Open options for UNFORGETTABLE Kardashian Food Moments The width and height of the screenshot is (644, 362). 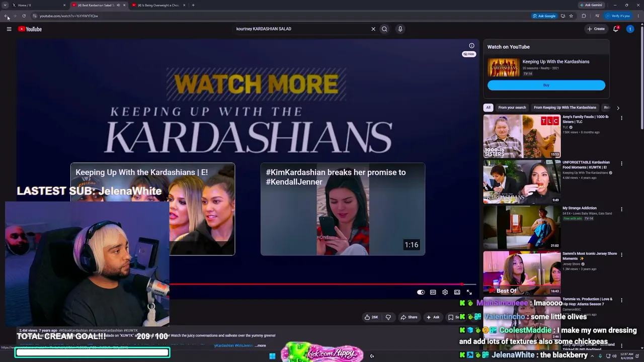(x=621, y=163)
